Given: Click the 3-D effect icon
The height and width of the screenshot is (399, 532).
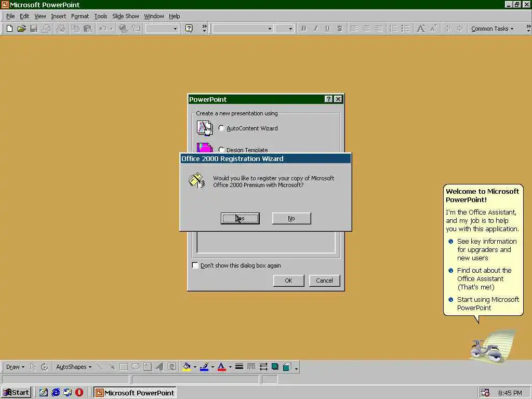Looking at the screenshot, I should pyautogui.click(x=287, y=367).
